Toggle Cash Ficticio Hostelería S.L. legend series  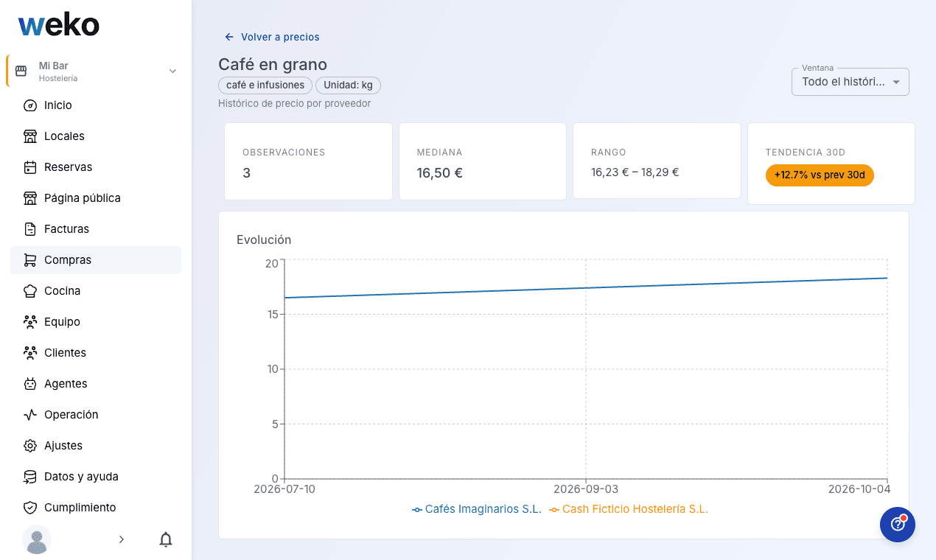click(629, 509)
